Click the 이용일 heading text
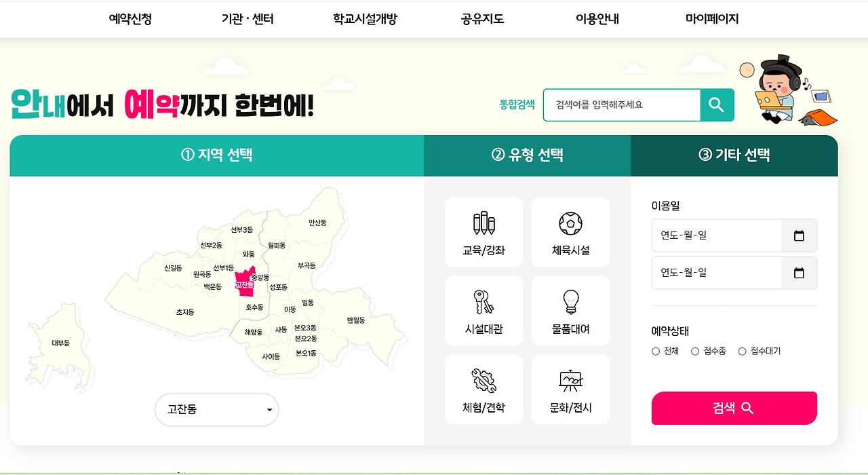 tap(665, 206)
